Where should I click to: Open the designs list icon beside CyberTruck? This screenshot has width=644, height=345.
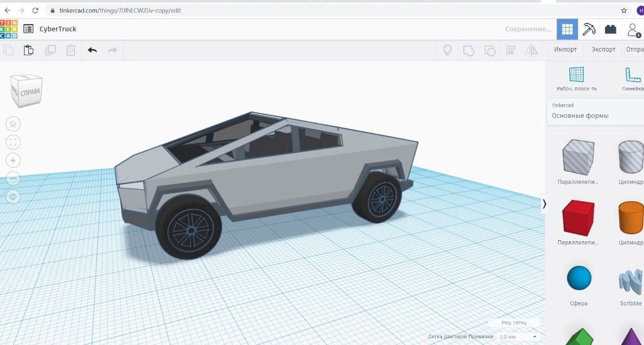[x=29, y=29]
